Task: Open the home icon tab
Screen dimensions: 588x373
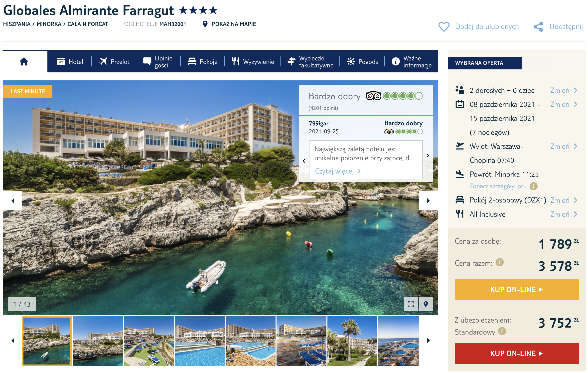Action: [x=24, y=61]
